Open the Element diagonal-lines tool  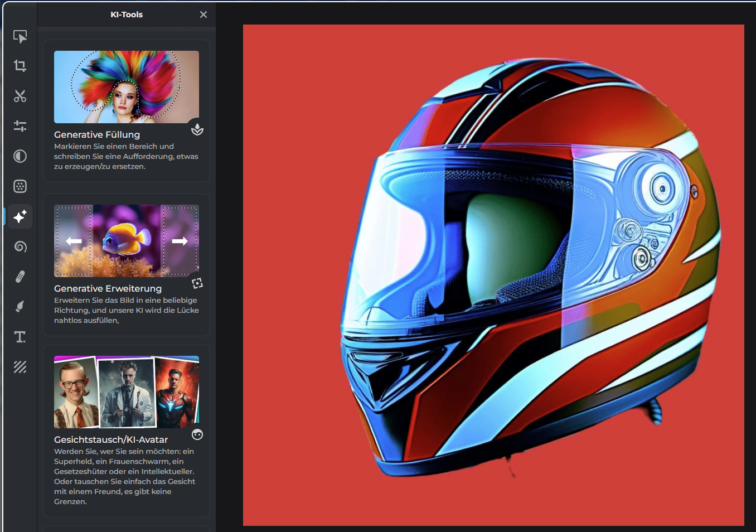[20, 367]
